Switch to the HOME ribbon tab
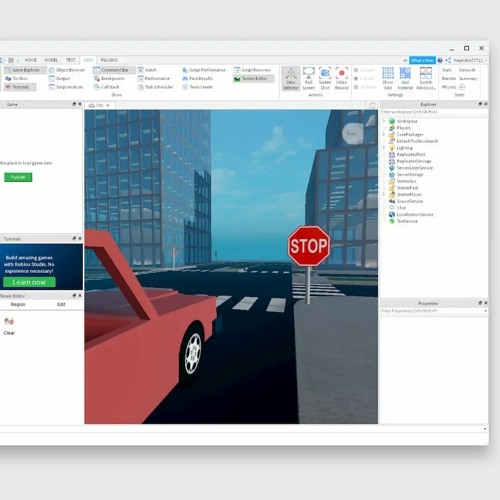The image size is (500, 500). click(x=31, y=60)
